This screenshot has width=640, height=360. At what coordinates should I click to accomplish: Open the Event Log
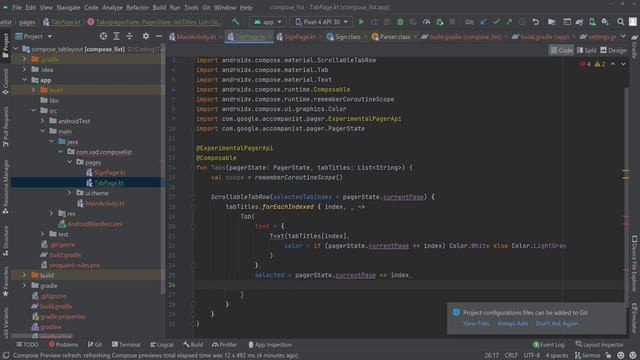tap(549, 344)
